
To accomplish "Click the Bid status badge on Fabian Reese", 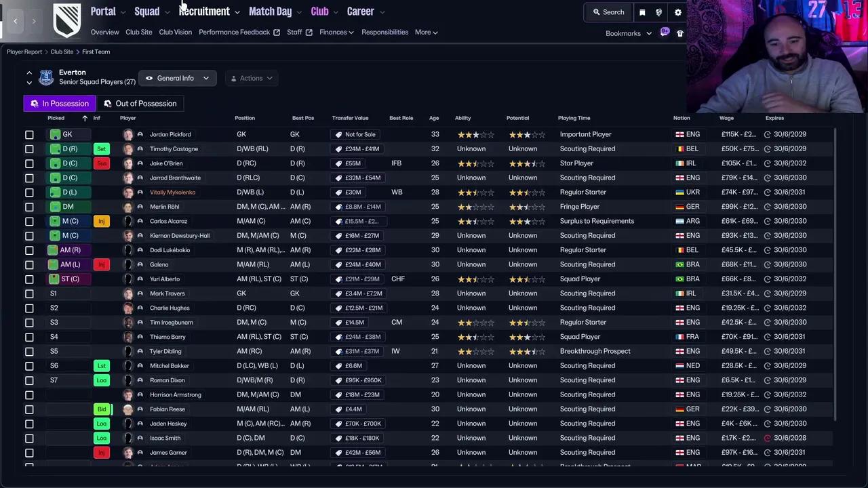I will click(x=102, y=409).
